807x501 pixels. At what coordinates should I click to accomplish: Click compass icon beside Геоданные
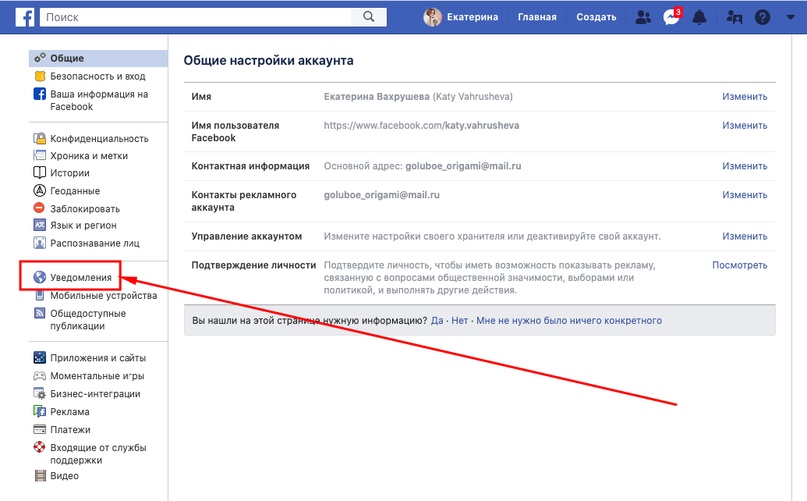tap(40, 191)
